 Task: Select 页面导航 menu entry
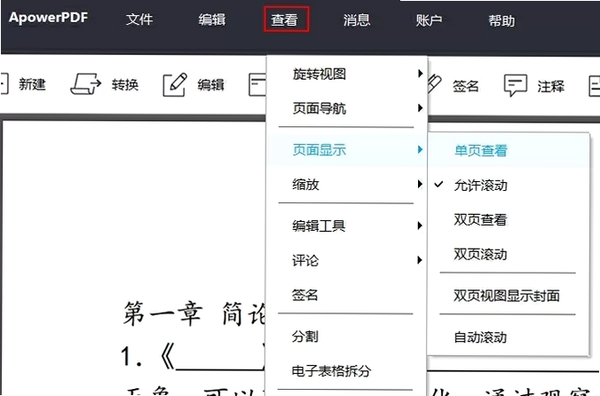point(347,108)
